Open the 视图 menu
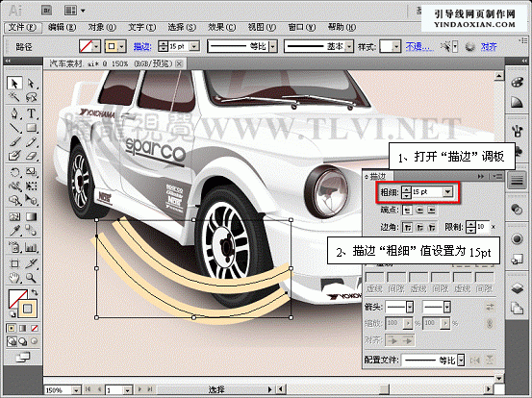The height and width of the screenshot is (398, 532). pos(262,27)
